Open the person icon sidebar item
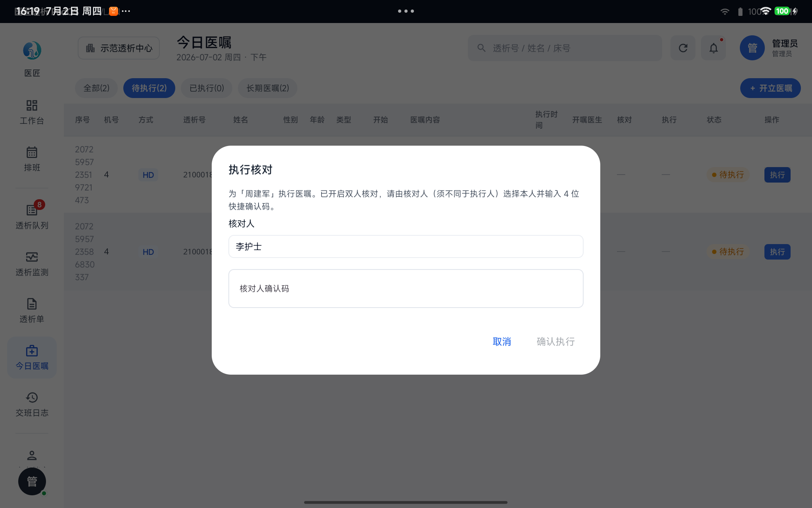Viewport: 812px width, 508px height. 32,455
